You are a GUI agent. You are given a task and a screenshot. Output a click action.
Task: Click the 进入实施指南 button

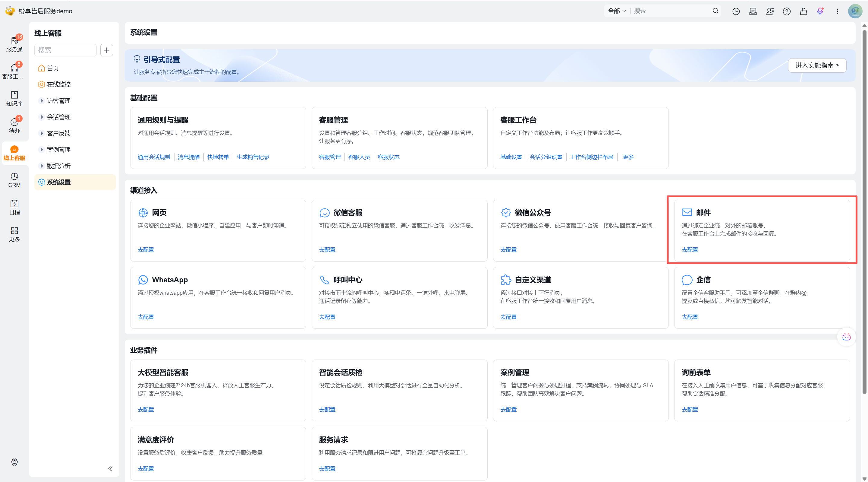coord(817,65)
